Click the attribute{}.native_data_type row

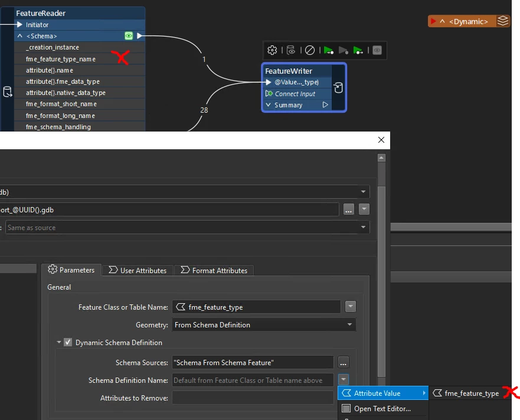[x=80, y=93]
